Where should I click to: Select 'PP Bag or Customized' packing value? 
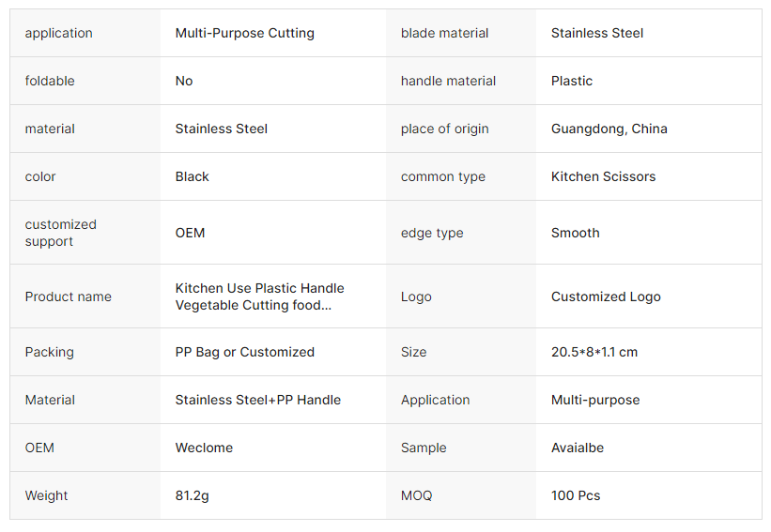pos(244,352)
